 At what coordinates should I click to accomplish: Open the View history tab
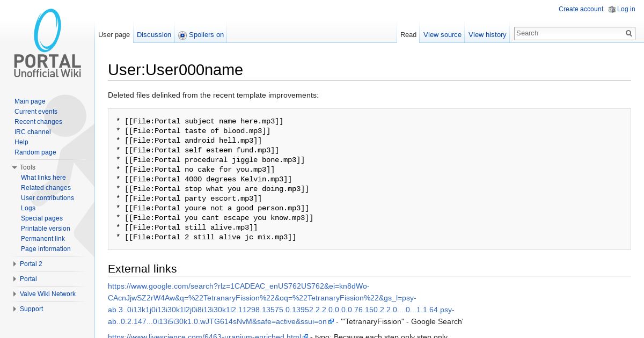(x=487, y=35)
